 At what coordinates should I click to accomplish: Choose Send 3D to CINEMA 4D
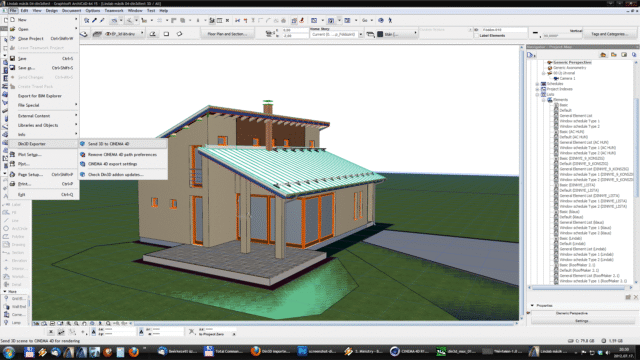(x=123, y=144)
